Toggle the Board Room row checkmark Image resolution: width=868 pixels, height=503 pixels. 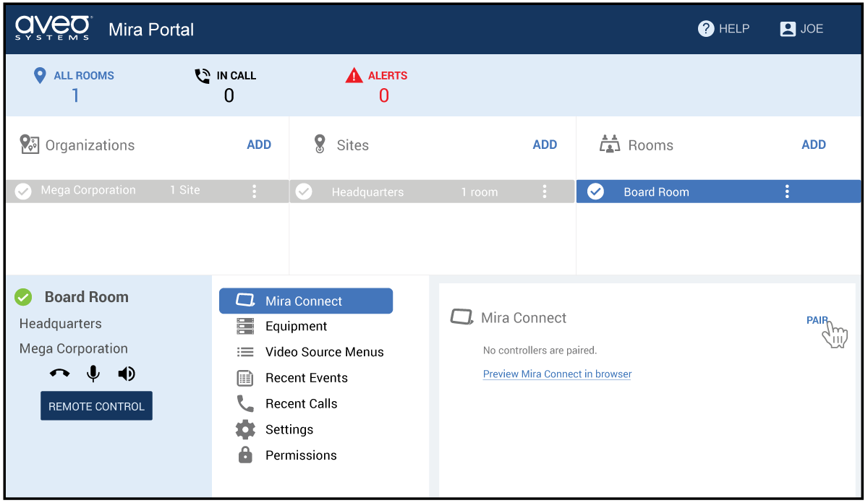pos(595,192)
